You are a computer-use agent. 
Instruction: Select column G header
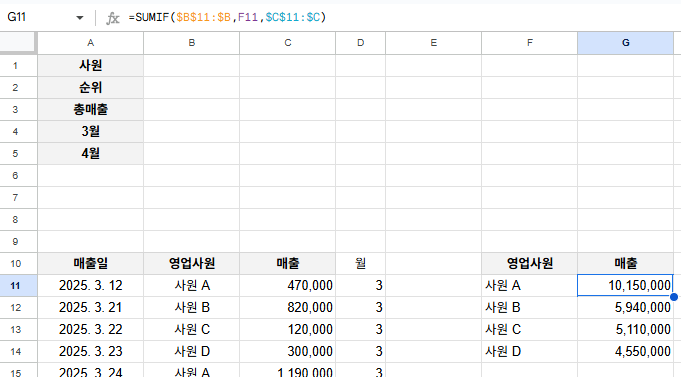pyautogui.click(x=625, y=43)
